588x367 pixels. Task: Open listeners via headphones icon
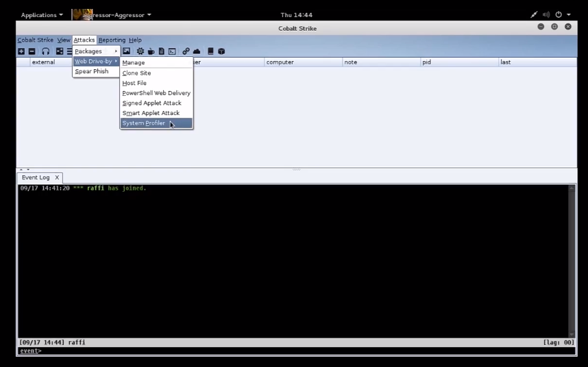coord(46,51)
